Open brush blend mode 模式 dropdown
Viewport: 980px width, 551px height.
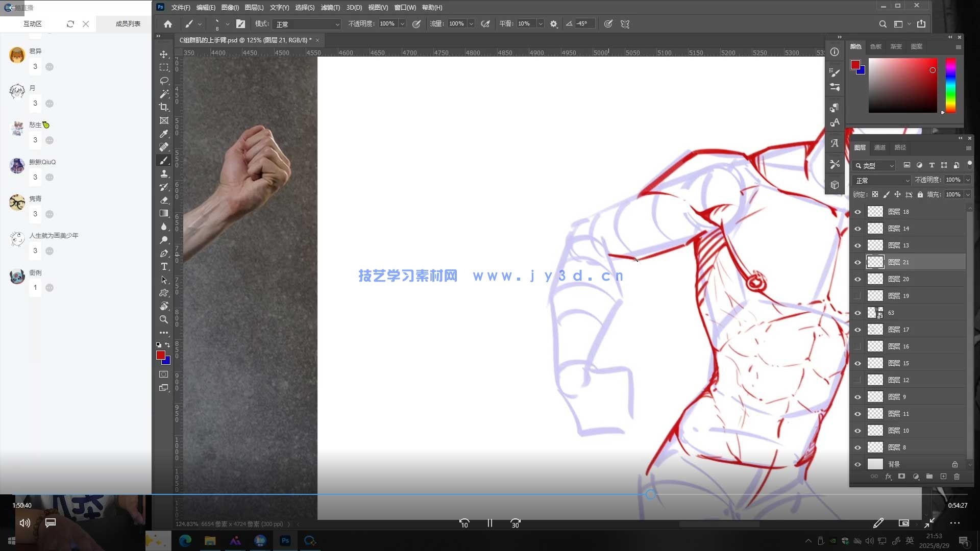[307, 24]
